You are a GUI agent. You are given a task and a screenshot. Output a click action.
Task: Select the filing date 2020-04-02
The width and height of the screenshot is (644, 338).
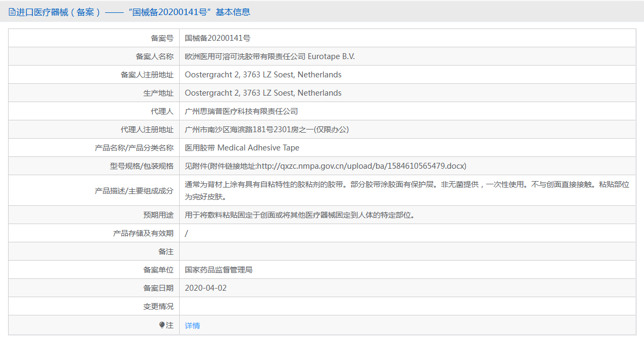(x=206, y=288)
